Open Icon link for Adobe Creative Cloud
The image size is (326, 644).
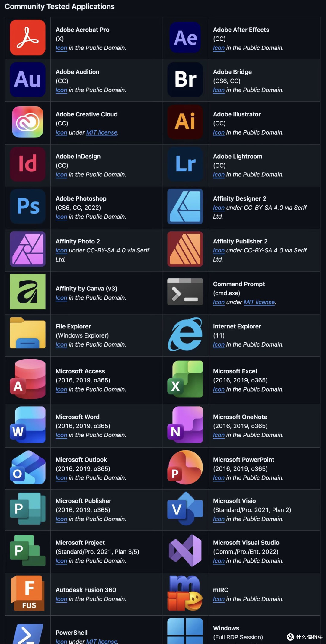point(61,132)
